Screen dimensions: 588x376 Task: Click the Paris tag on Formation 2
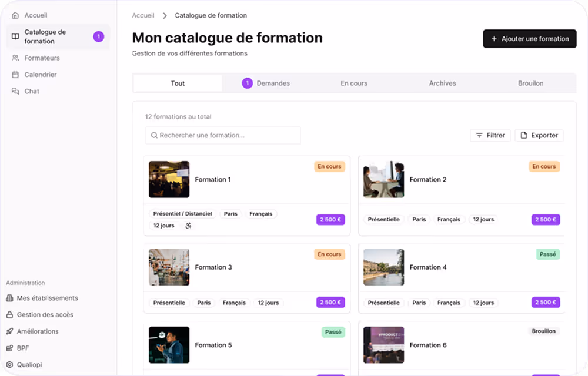pos(419,220)
